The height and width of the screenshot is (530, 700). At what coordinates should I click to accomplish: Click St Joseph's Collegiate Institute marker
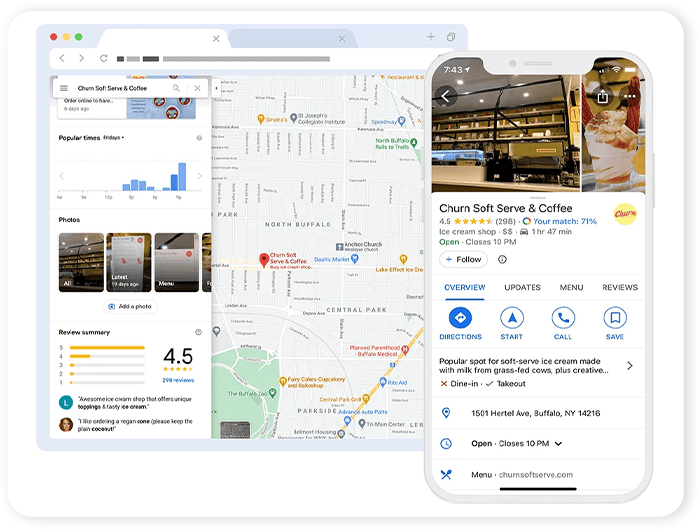(293, 118)
